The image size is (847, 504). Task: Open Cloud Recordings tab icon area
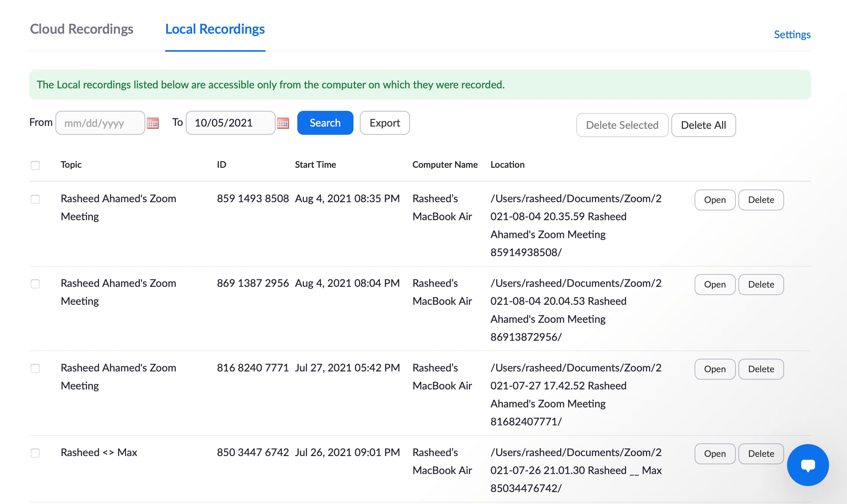coord(82,28)
